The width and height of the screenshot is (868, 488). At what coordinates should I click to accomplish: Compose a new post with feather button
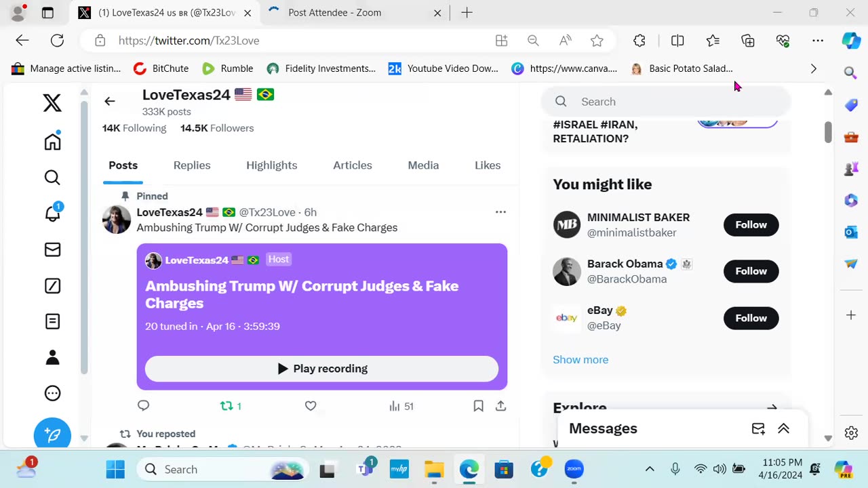coord(52,434)
